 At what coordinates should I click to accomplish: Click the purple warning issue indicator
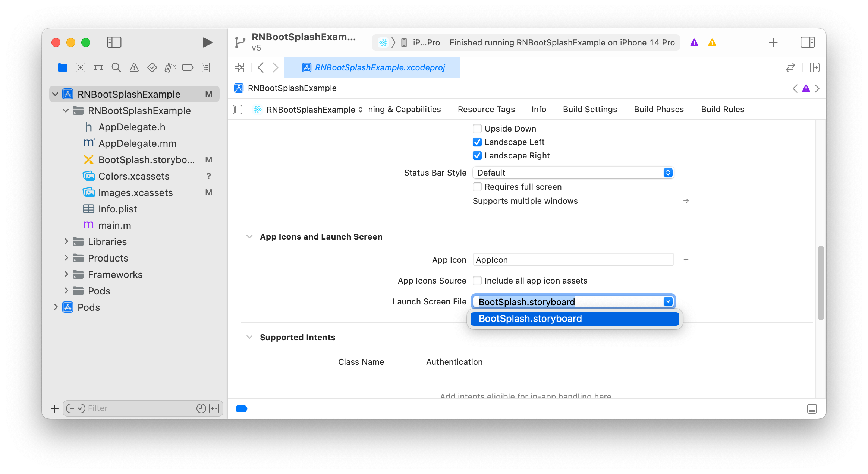click(694, 42)
